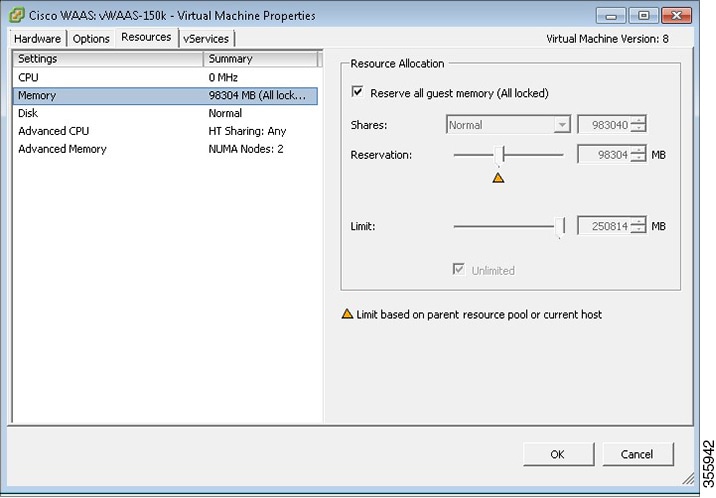Minimize the Virtual Machine Properties window
Viewport: 716px width, 498px height.
(611, 16)
